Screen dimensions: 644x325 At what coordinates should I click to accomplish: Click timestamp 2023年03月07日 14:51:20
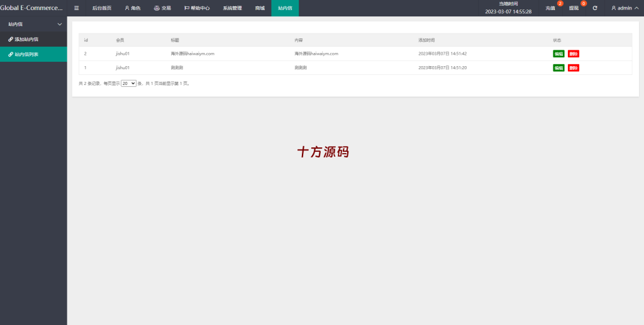pyautogui.click(x=442, y=67)
